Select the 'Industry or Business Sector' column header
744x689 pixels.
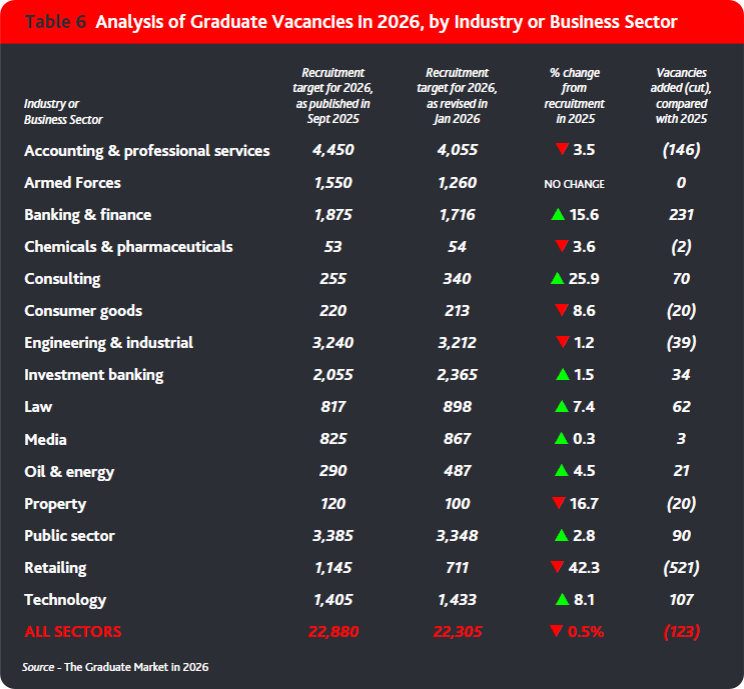tap(63, 112)
